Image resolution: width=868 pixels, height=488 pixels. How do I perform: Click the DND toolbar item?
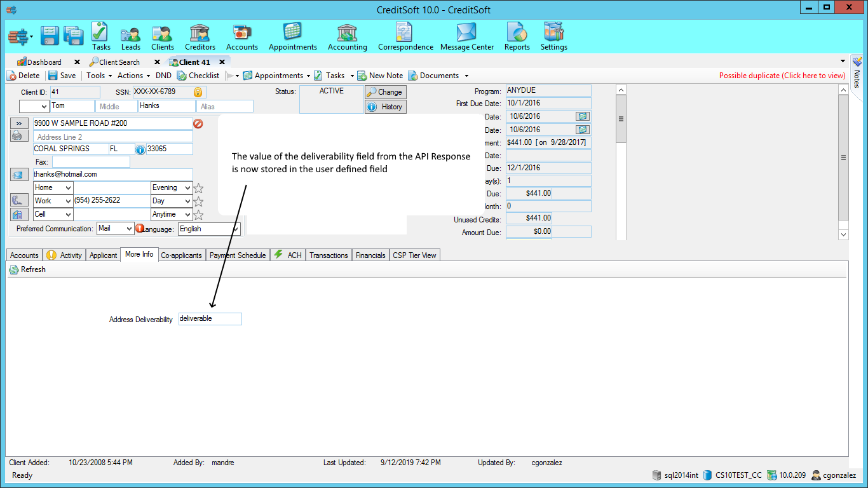[x=163, y=76]
